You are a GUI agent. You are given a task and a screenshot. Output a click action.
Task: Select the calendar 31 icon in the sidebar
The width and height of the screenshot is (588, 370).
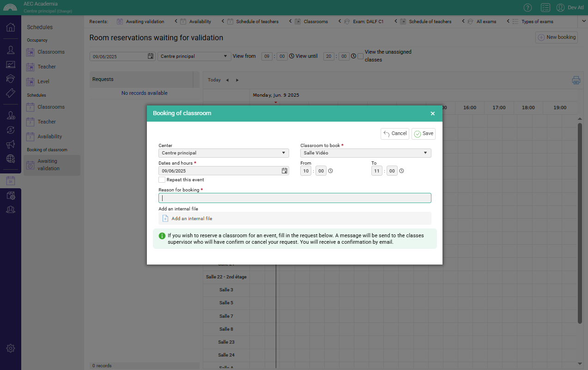[11, 181]
